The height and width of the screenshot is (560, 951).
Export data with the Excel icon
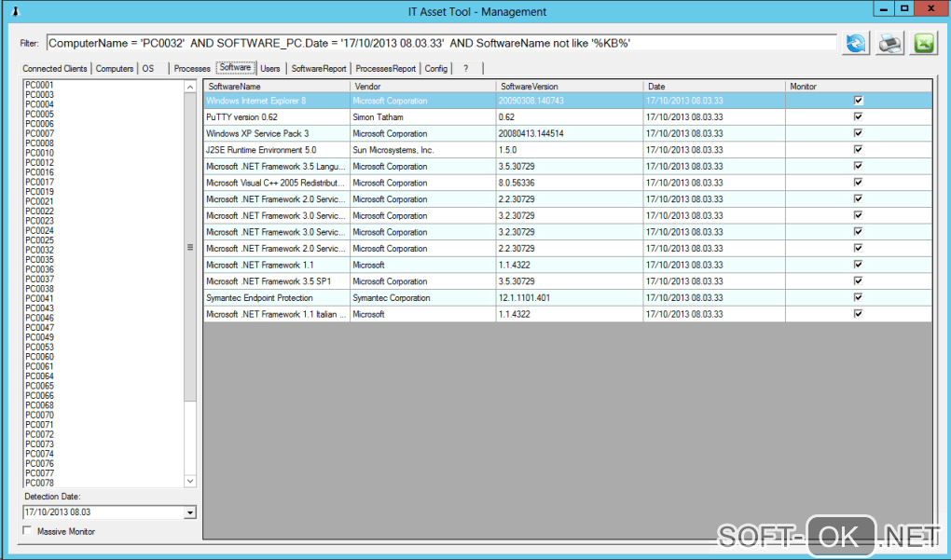pyautogui.click(x=923, y=43)
